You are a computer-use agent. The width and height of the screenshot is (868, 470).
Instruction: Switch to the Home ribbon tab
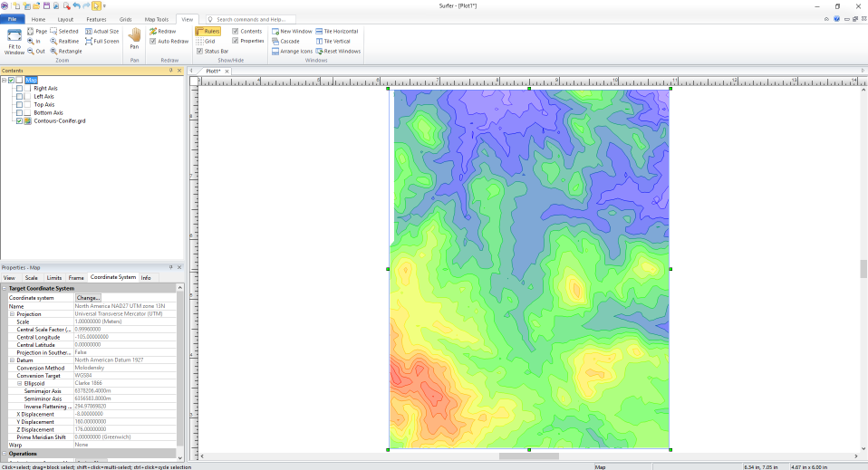(38, 19)
